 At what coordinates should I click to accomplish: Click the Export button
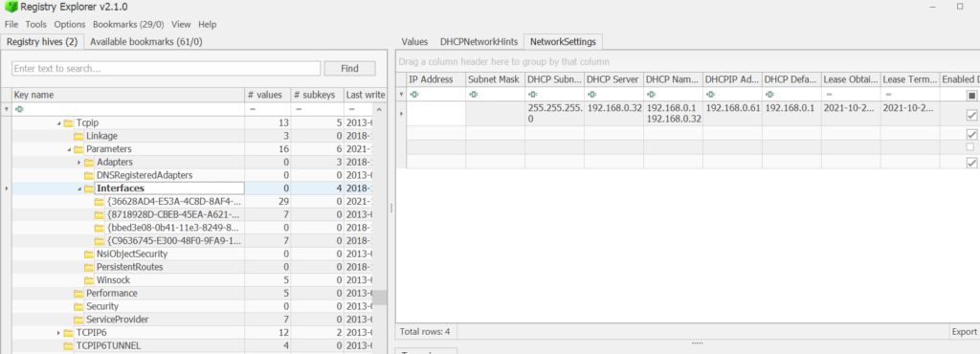(x=965, y=332)
